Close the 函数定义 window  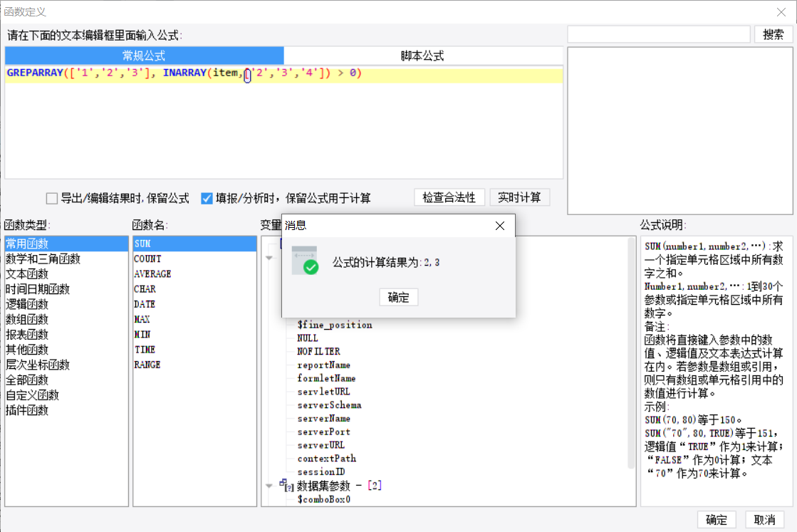click(x=781, y=12)
